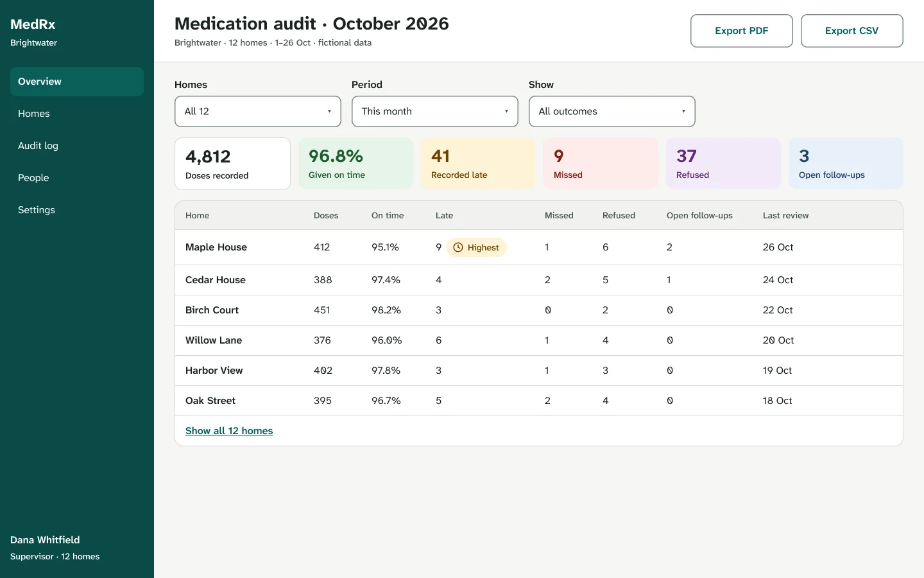Open the Audit log page
Image resolution: width=924 pixels, height=578 pixels.
point(77,146)
